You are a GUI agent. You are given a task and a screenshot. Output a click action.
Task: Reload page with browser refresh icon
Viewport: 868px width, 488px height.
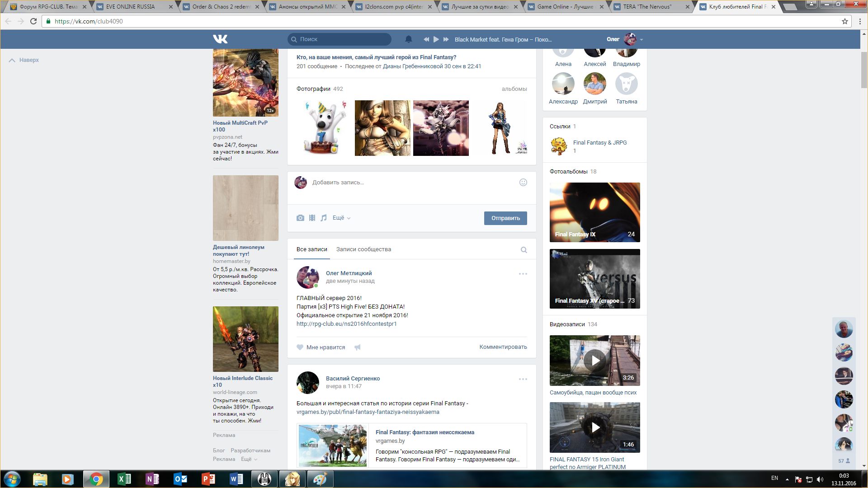point(33,21)
